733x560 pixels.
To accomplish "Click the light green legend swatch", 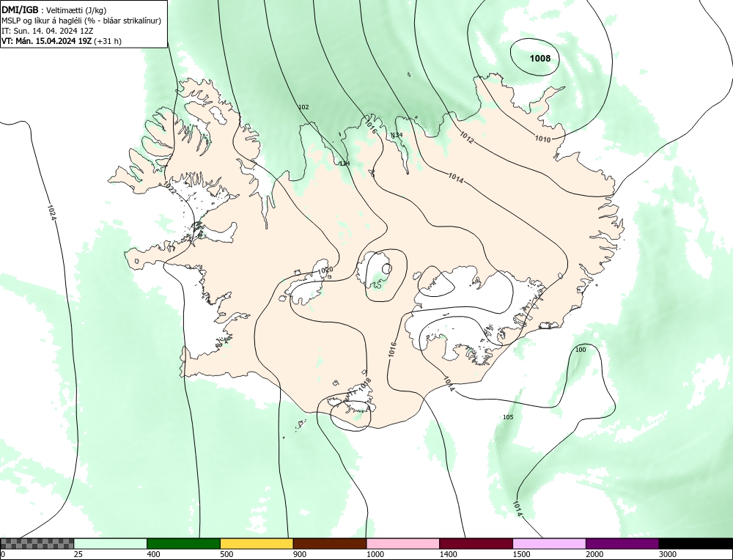I will coord(111,543).
